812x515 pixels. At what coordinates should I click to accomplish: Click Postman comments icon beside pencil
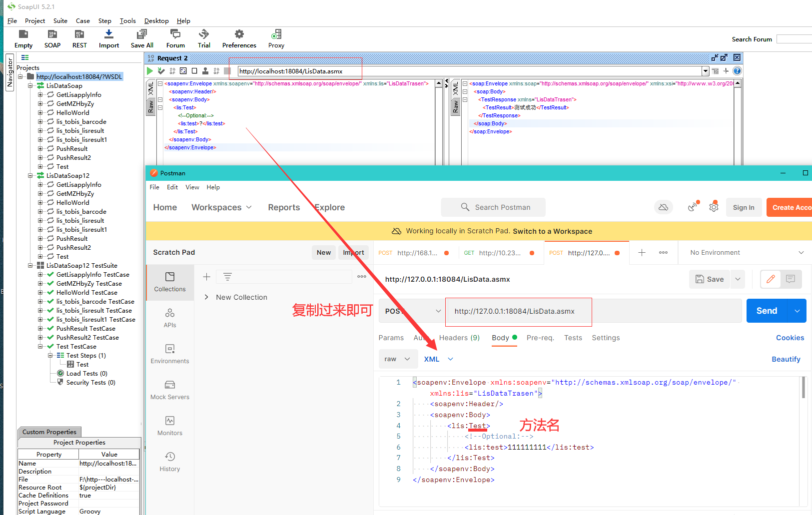coord(791,279)
